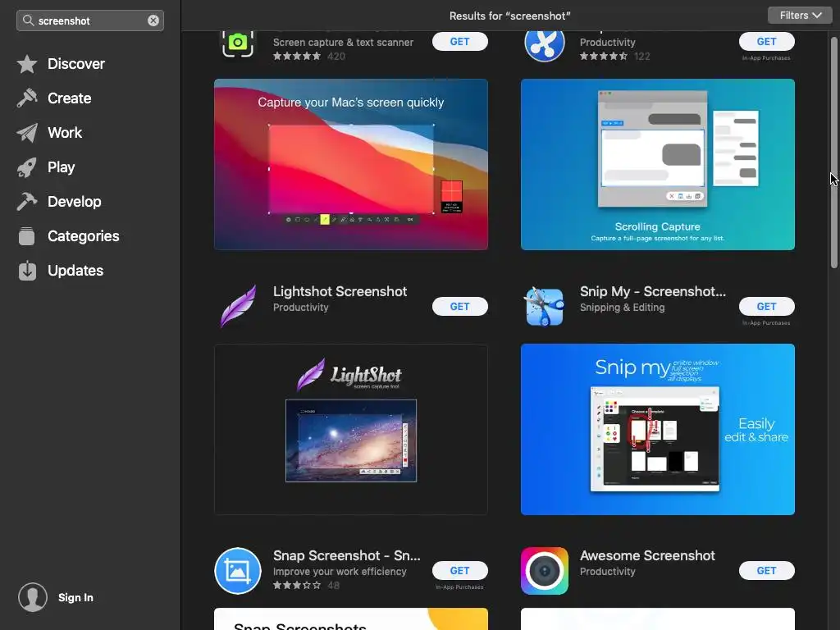Open the Updates download icon

pos(27,271)
